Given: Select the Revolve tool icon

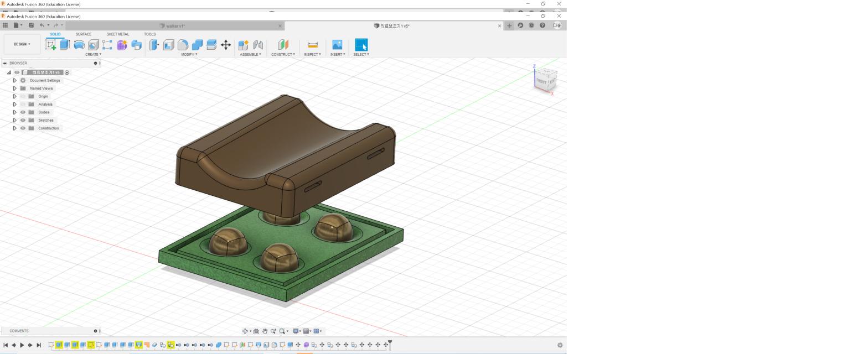Looking at the screenshot, I should pyautogui.click(x=79, y=45).
